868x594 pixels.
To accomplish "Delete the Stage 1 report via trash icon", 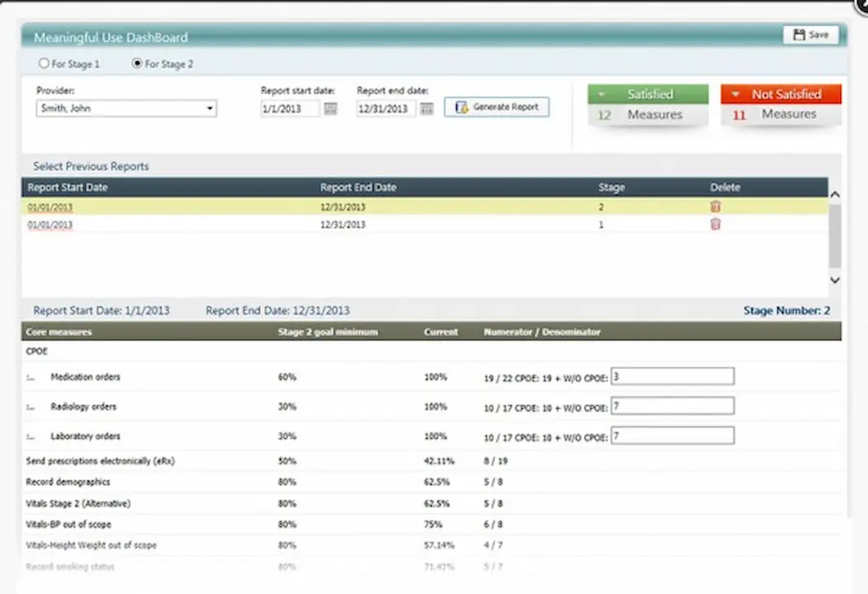I will pos(714,224).
